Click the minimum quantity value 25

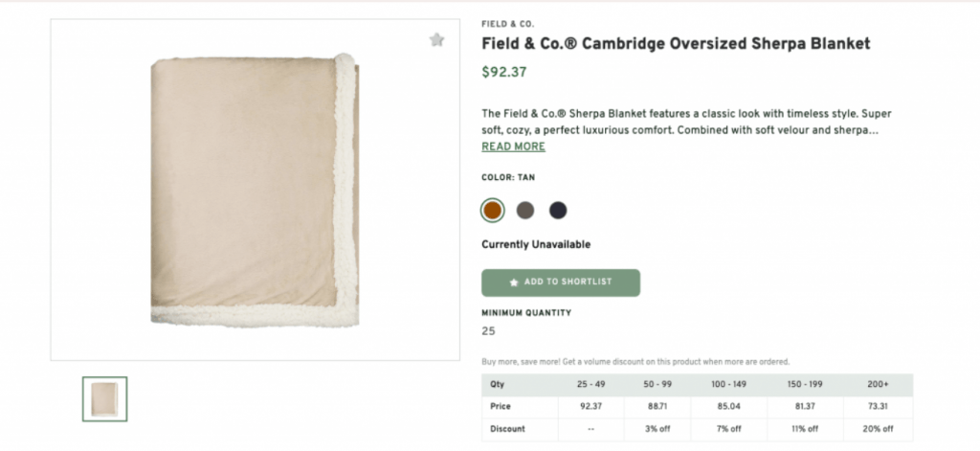pos(488,331)
